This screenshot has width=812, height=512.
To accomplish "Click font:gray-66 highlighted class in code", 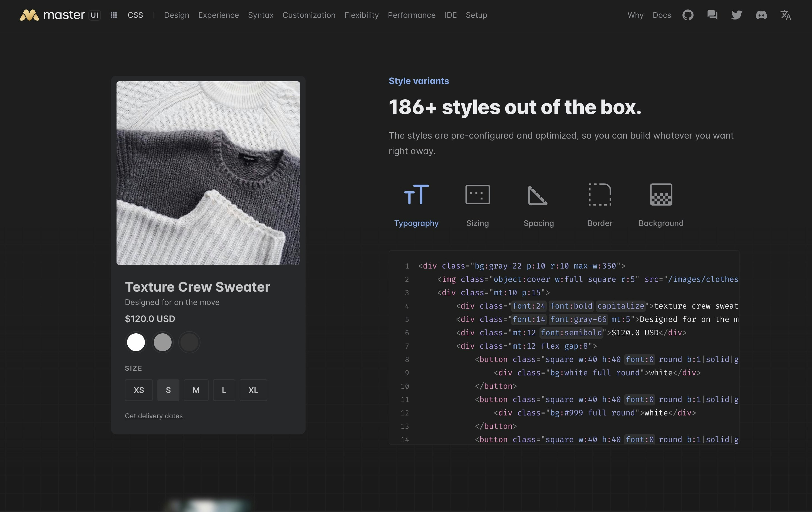I will 578,319.
